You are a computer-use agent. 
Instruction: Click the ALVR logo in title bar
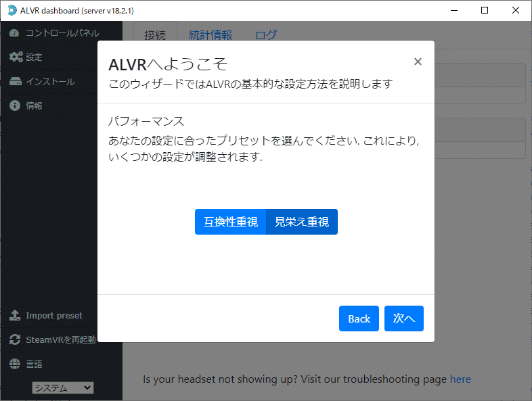[x=12, y=11]
